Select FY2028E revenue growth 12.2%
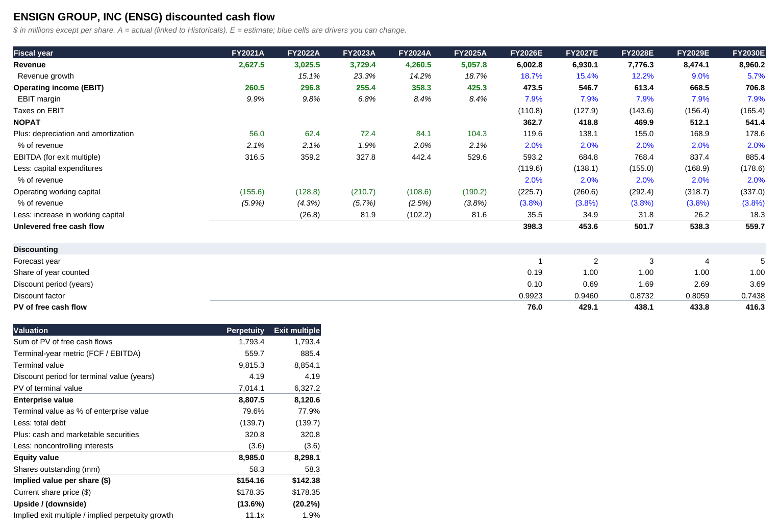This screenshot has height=532, width=778. pyautogui.click(x=642, y=76)
